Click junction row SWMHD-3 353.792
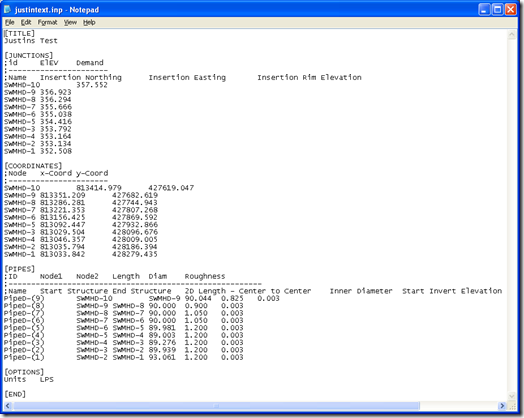The image size is (524, 418). [38, 129]
